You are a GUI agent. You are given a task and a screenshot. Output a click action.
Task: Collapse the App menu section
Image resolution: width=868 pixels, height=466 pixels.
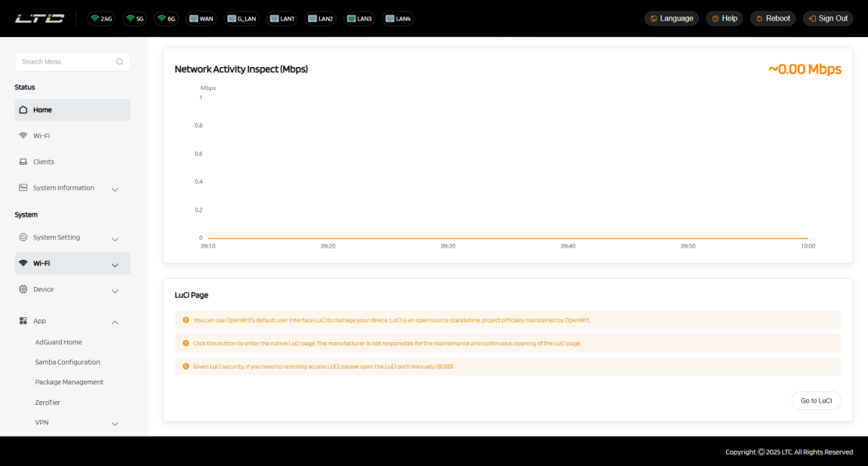coord(115,322)
